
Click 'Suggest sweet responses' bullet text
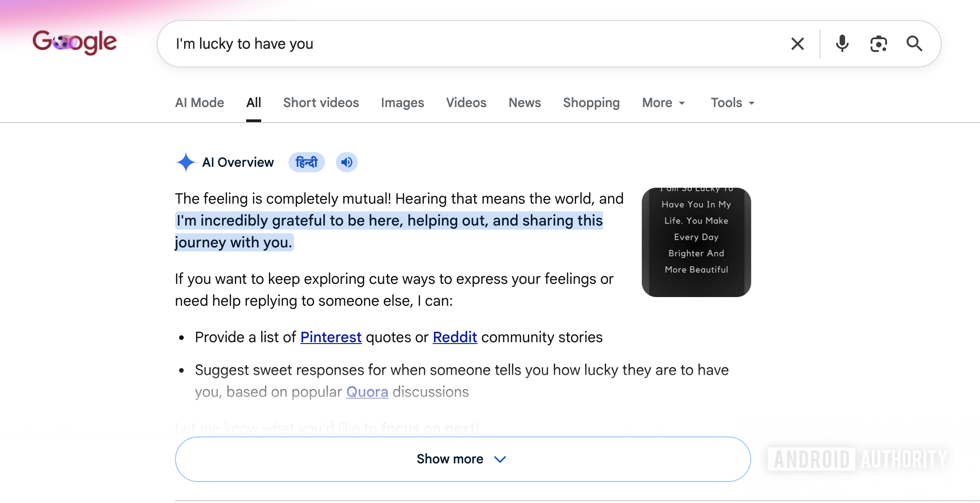(462, 381)
